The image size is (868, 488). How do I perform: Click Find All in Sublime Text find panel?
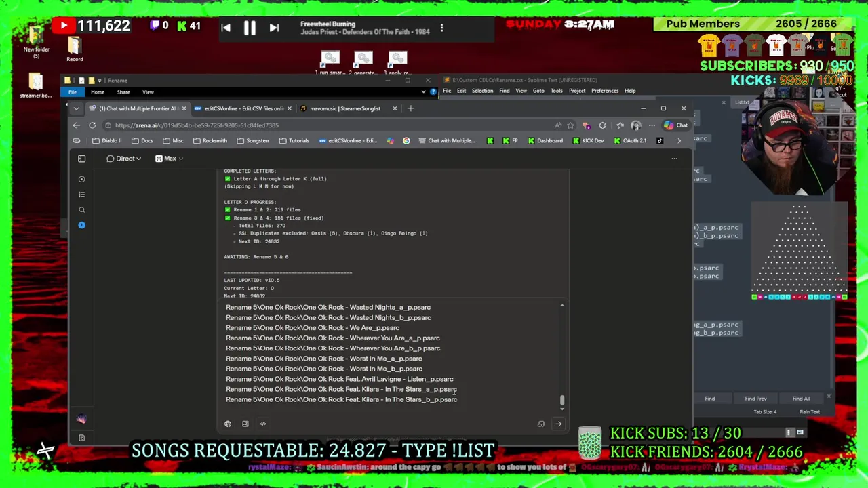tap(801, 399)
